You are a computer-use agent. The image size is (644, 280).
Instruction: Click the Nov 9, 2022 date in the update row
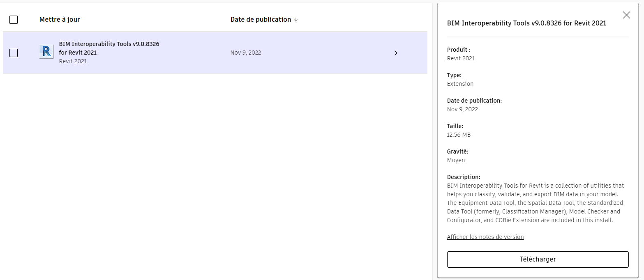pyautogui.click(x=246, y=53)
